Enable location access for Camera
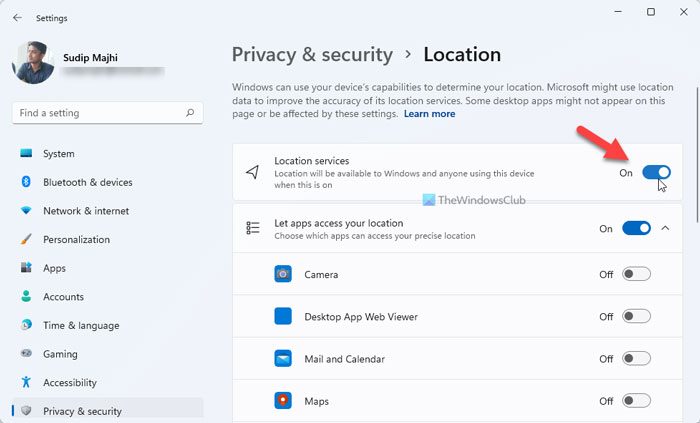 pos(636,274)
